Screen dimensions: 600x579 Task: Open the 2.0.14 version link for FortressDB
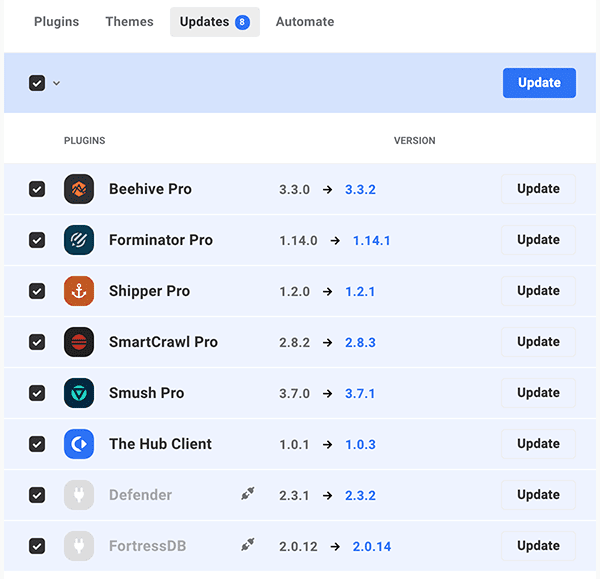(x=372, y=546)
